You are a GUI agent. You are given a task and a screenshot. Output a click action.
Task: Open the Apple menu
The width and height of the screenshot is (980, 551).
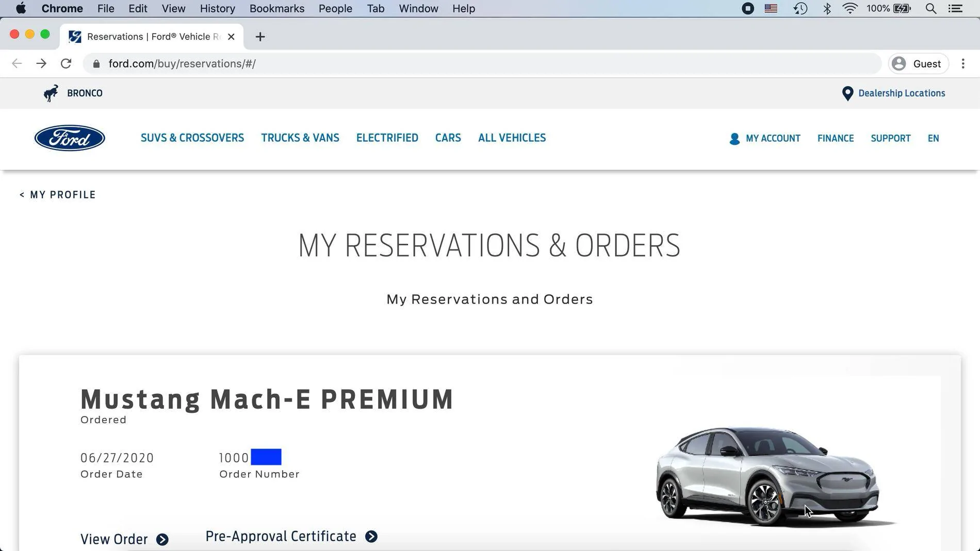click(x=21, y=8)
